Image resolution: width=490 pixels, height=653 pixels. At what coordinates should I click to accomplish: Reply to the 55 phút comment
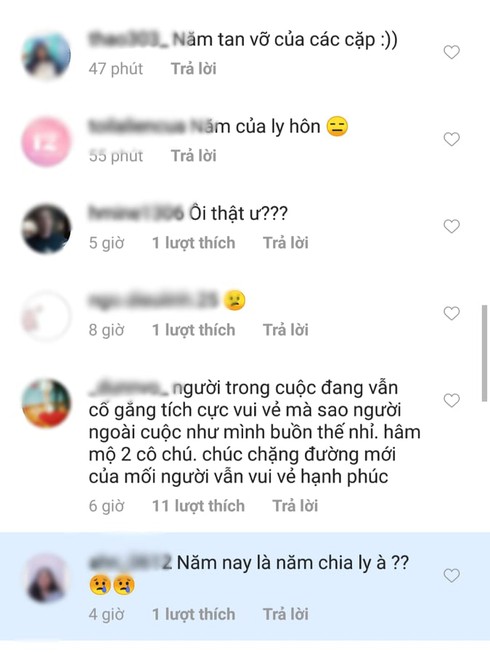(194, 156)
